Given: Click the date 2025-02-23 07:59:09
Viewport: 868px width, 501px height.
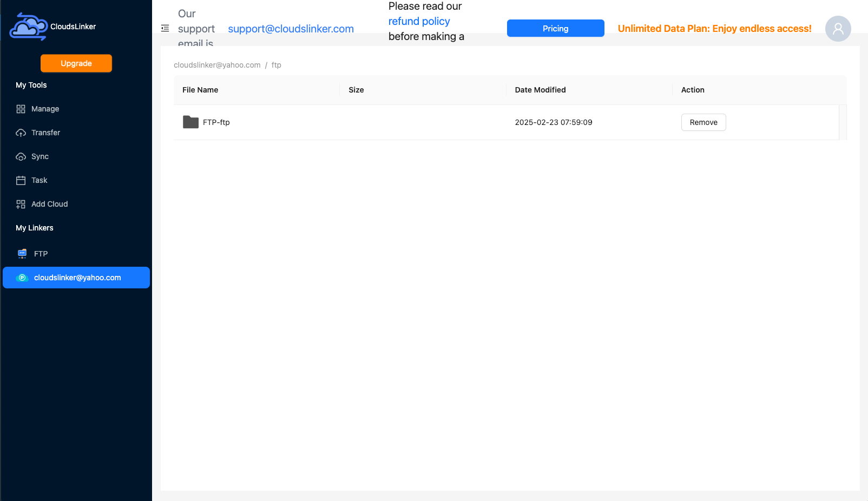Looking at the screenshot, I should pyautogui.click(x=554, y=122).
